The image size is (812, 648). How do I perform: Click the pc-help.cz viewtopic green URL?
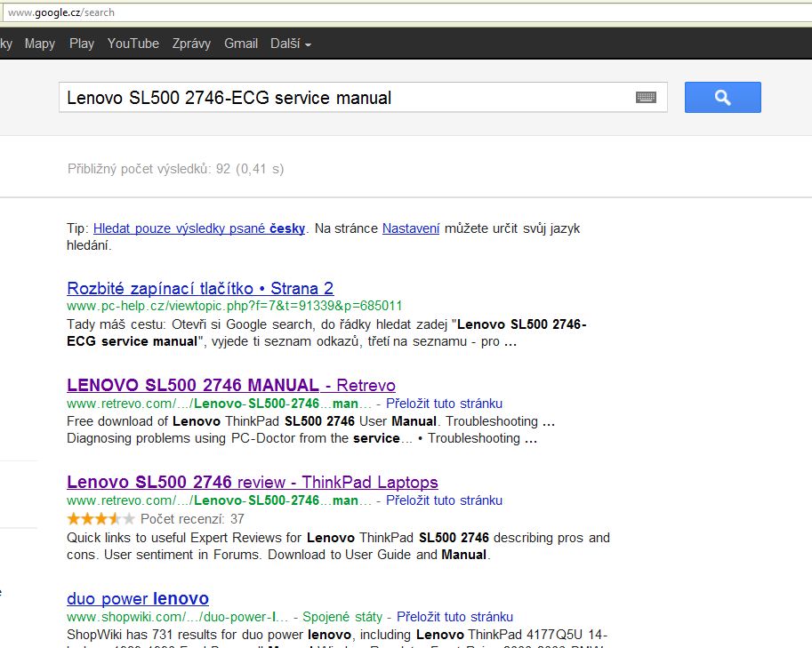pyautogui.click(x=235, y=306)
